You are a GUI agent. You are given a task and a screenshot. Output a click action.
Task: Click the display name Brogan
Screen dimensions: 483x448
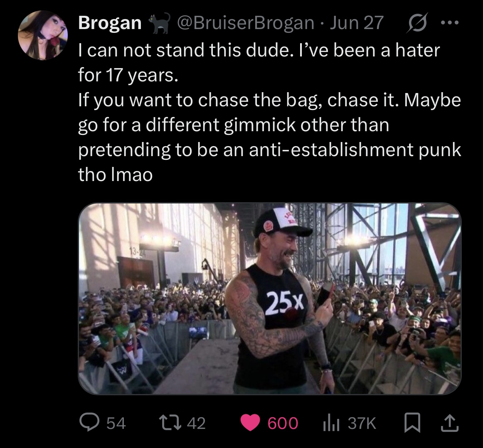(x=110, y=23)
